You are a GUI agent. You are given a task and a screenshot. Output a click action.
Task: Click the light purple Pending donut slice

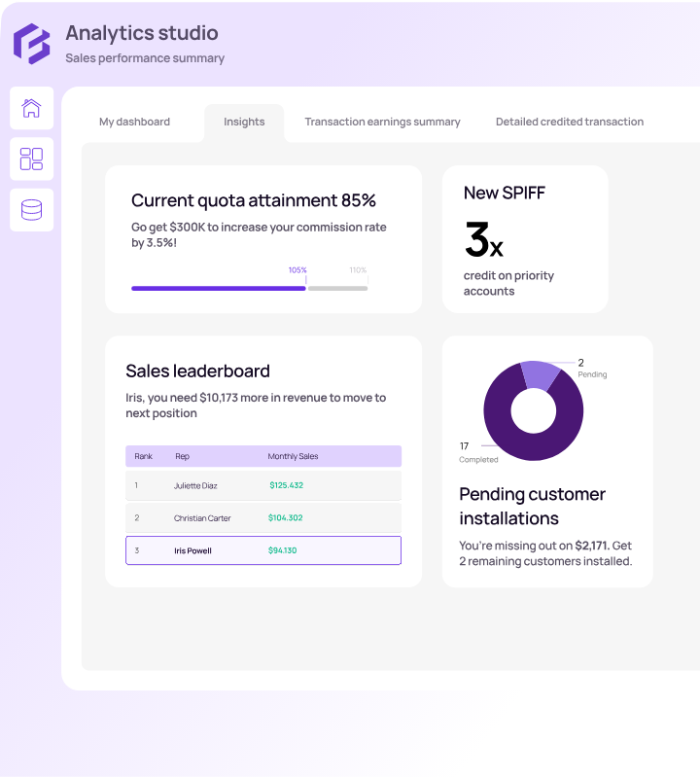point(541,373)
